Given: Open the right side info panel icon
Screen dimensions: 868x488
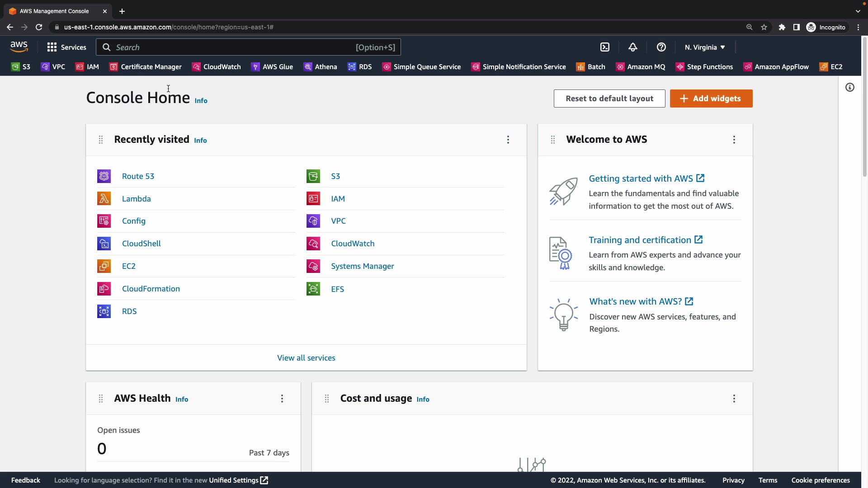Looking at the screenshot, I should click(x=850, y=87).
